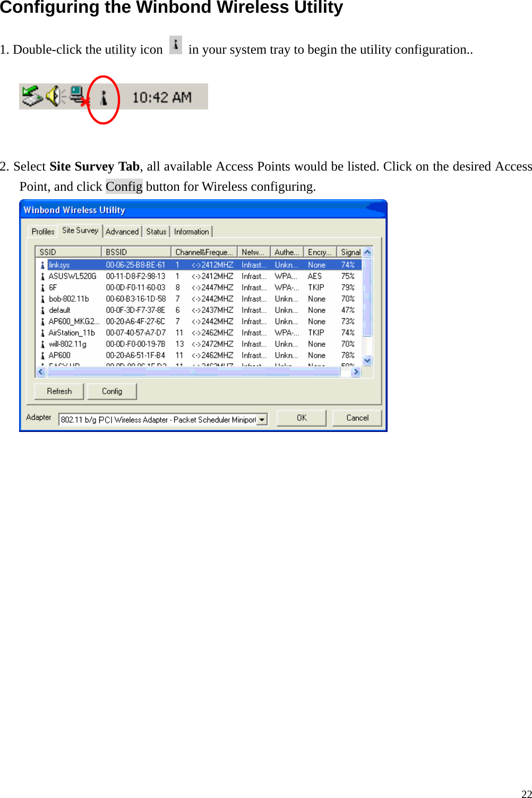Switch to the Status tab
Screen dimensions: 532x798
pyautogui.click(x=156, y=231)
